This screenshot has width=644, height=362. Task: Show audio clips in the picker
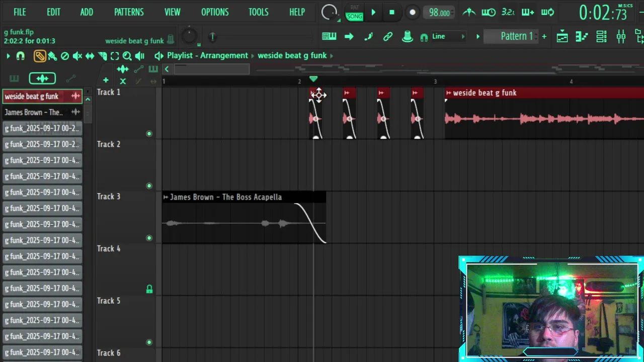[x=42, y=78]
